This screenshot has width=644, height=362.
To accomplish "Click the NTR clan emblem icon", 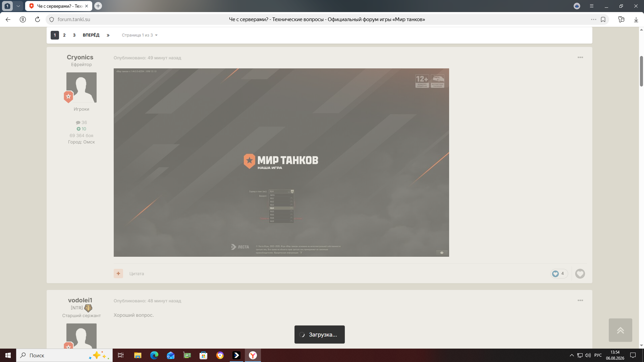I will click(88, 308).
